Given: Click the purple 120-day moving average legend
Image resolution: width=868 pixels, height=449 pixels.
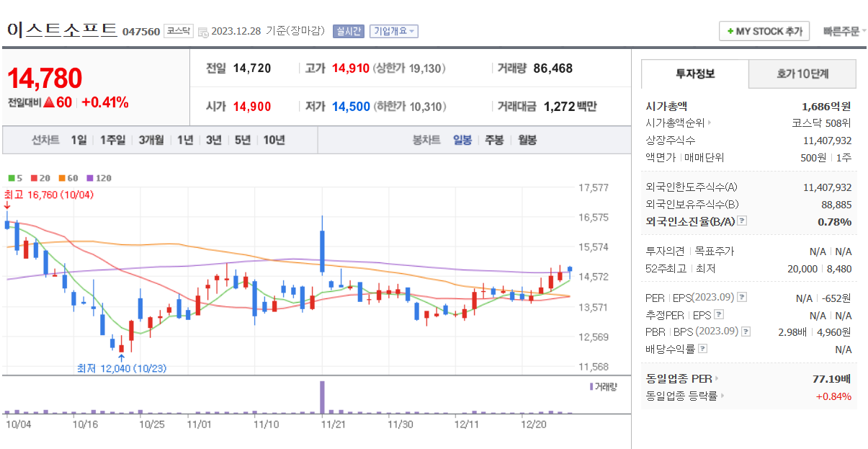Looking at the screenshot, I should (99, 178).
